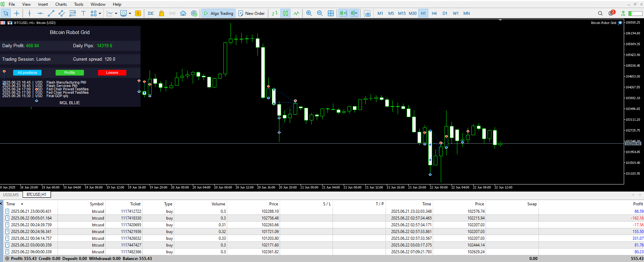This screenshot has height=262, width=644.
Task: Zoom in on the chart
Action: pyautogui.click(x=309, y=13)
